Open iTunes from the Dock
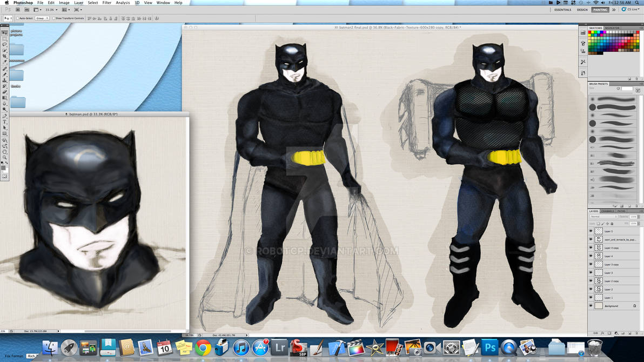Screen dimensions: 644x362 [241, 348]
